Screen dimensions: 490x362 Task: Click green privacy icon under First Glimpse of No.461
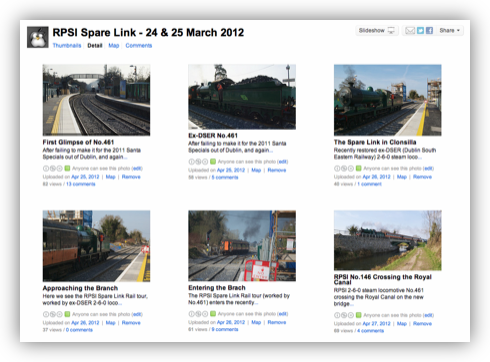[67, 168]
